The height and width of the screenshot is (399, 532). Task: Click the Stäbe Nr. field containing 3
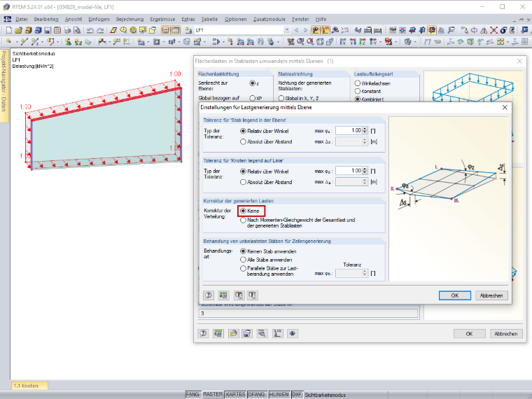(x=308, y=313)
